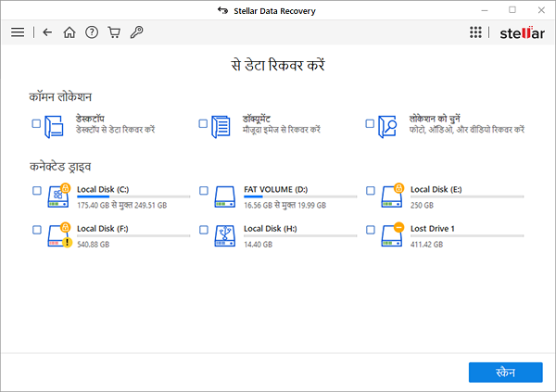
Task: Enable the Documents checkbox
Action: (x=204, y=123)
